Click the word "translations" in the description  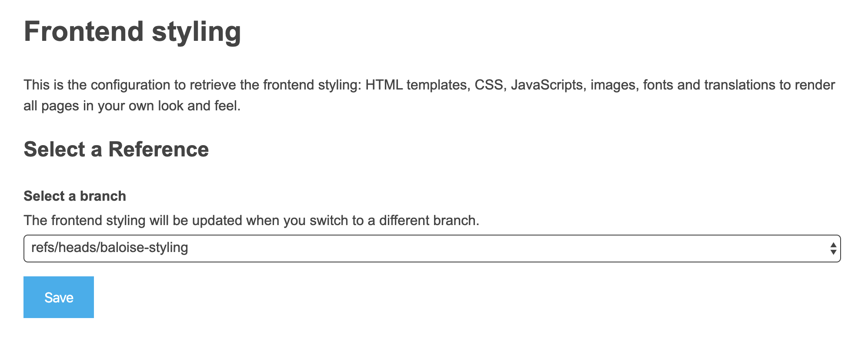tap(740, 85)
